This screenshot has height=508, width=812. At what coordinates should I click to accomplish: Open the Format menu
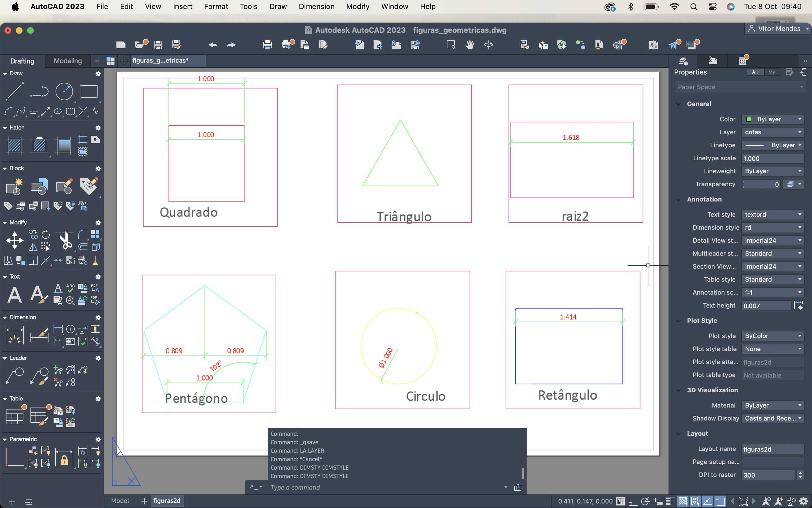click(x=216, y=7)
